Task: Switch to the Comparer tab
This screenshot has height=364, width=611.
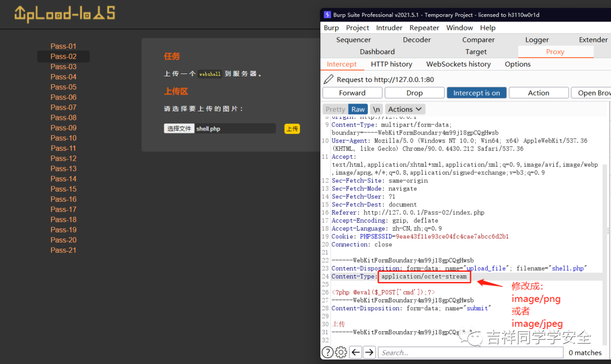Action: (478, 40)
